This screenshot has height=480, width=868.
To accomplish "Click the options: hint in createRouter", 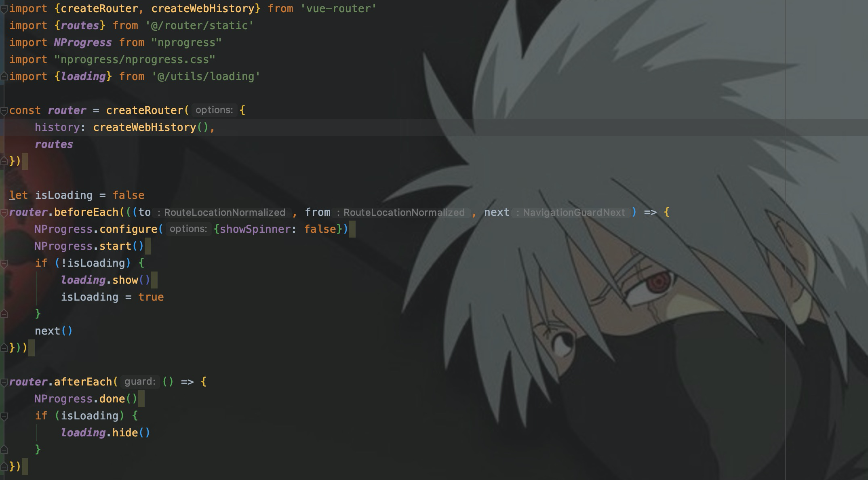I will 214,110.
